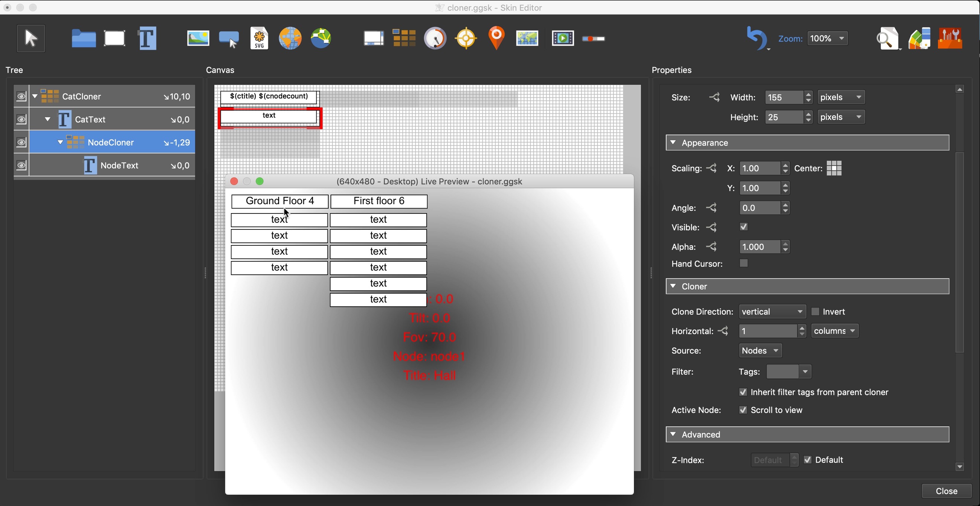
Task: Click Ground Floor 4 in Live Preview
Action: click(280, 201)
